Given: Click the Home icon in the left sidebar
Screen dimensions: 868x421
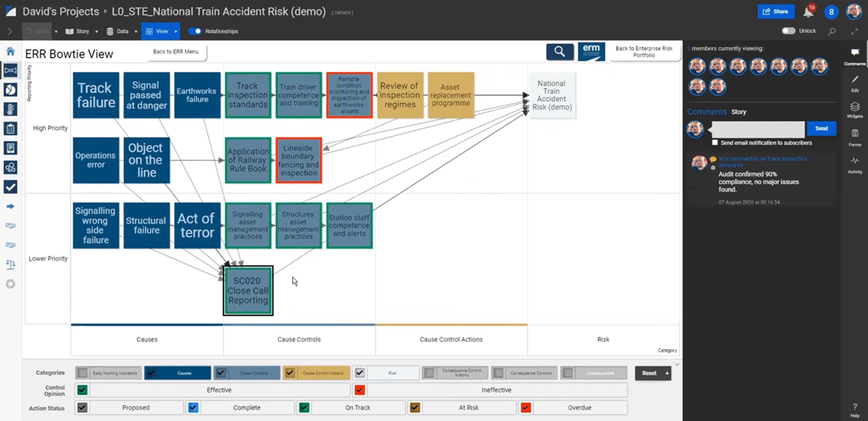Looking at the screenshot, I should tap(10, 51).
